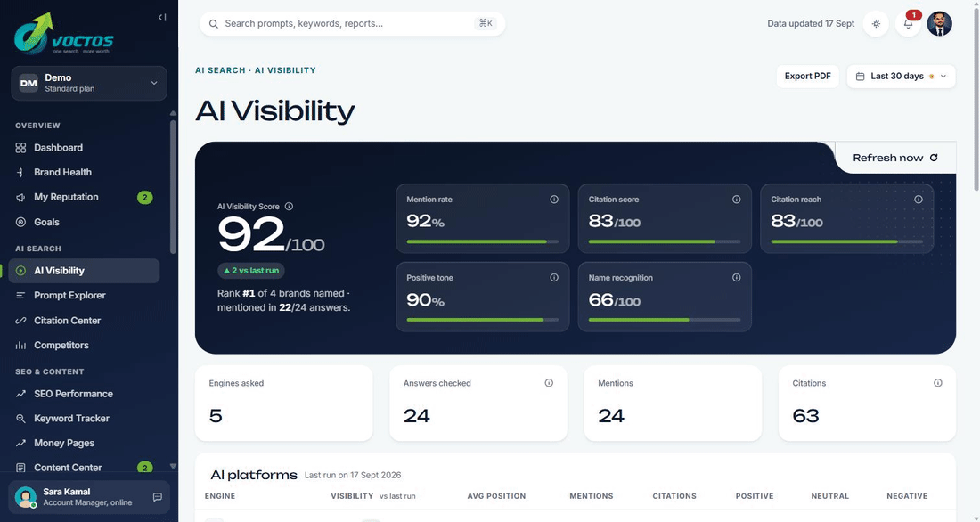Open Content Center
The height and width of the screenshot is (522, 980).
pyautogui.click(x=85, y=468)
